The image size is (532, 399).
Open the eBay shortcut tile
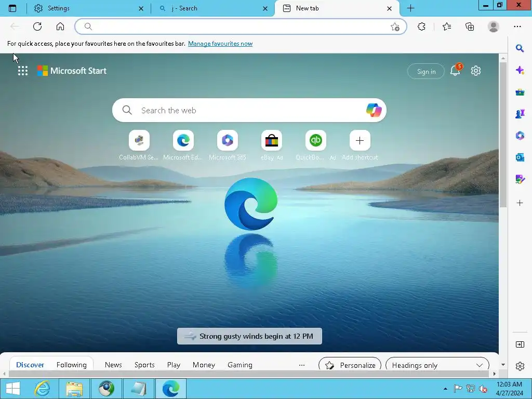point(271,140)
